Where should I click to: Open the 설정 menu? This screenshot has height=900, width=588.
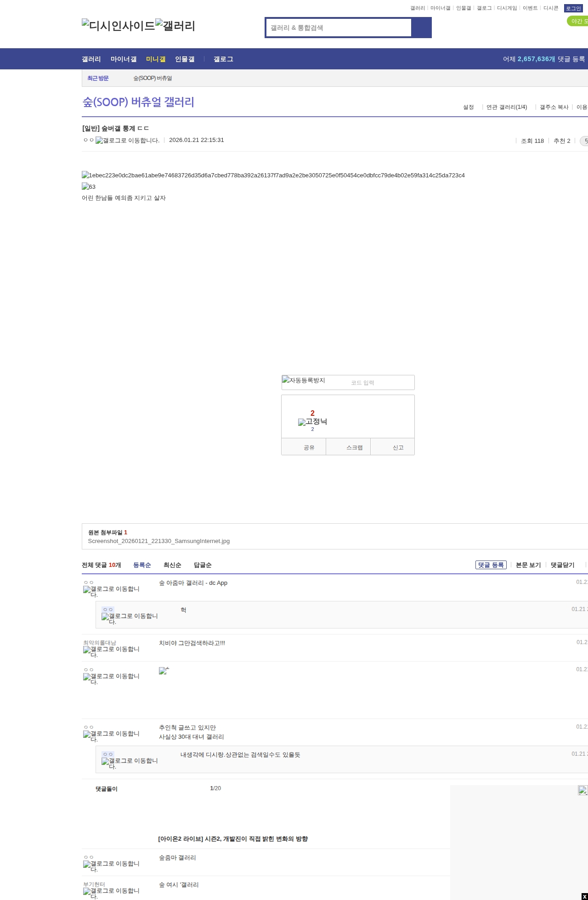point(468,107)
